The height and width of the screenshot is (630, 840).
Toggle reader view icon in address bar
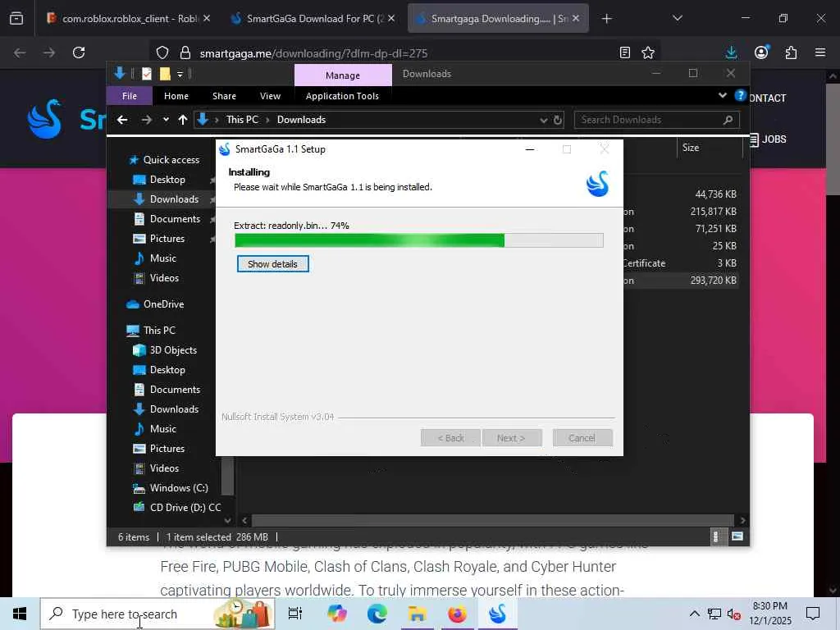(624, 52)
